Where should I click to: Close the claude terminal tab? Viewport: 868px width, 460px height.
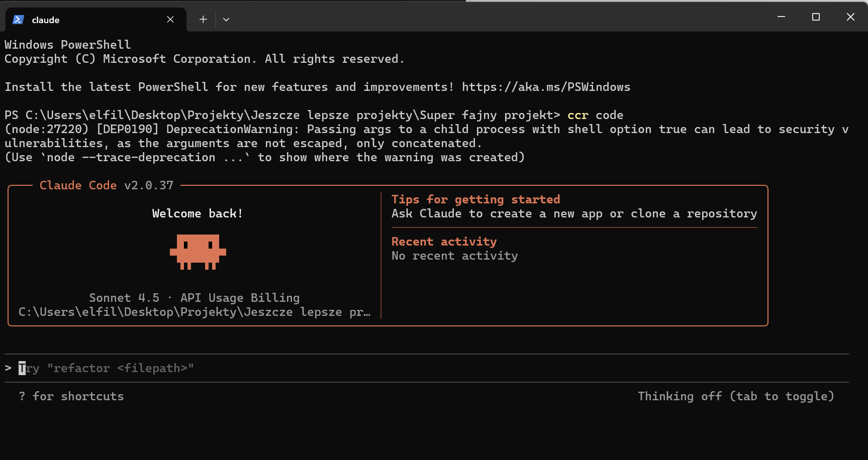pyautogui.click(x=170, y=19)
